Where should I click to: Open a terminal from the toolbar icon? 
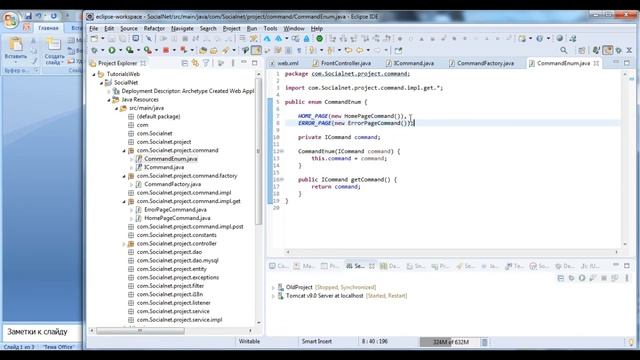click(x=136, y=38)
